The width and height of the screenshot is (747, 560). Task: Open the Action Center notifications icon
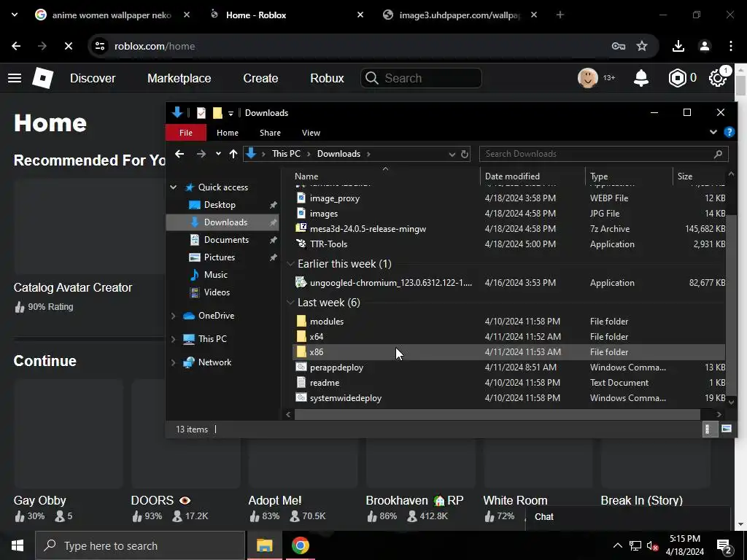point(724,545)
